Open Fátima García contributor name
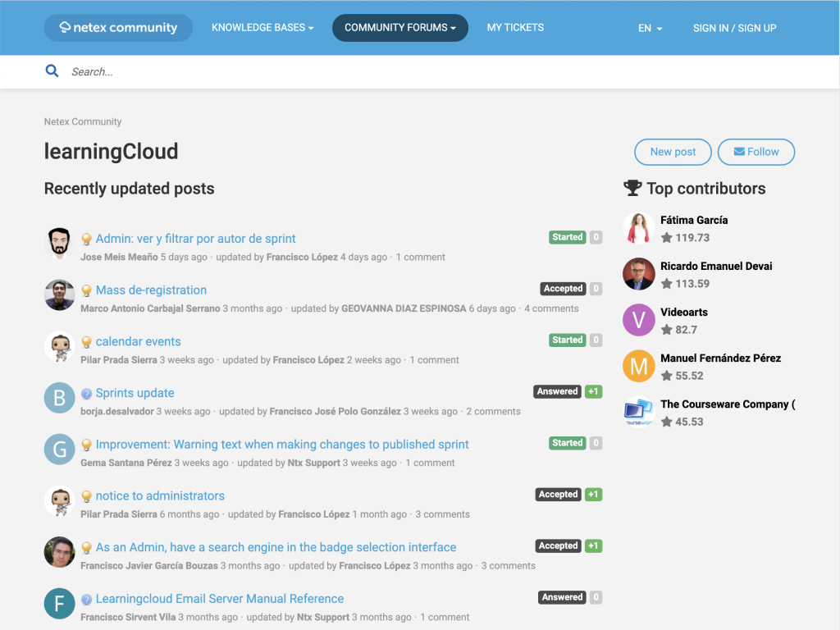The image size is (840, 630). pos(694,220)
